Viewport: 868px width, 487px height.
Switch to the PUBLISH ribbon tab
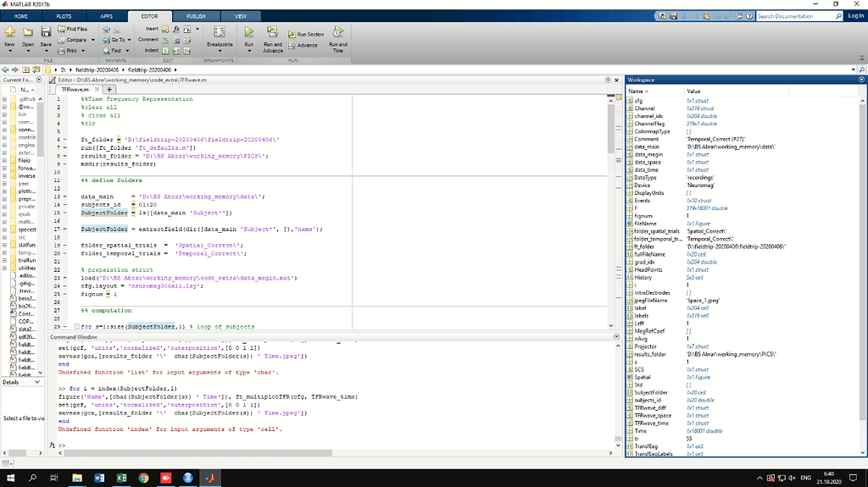tap(195, 16)
